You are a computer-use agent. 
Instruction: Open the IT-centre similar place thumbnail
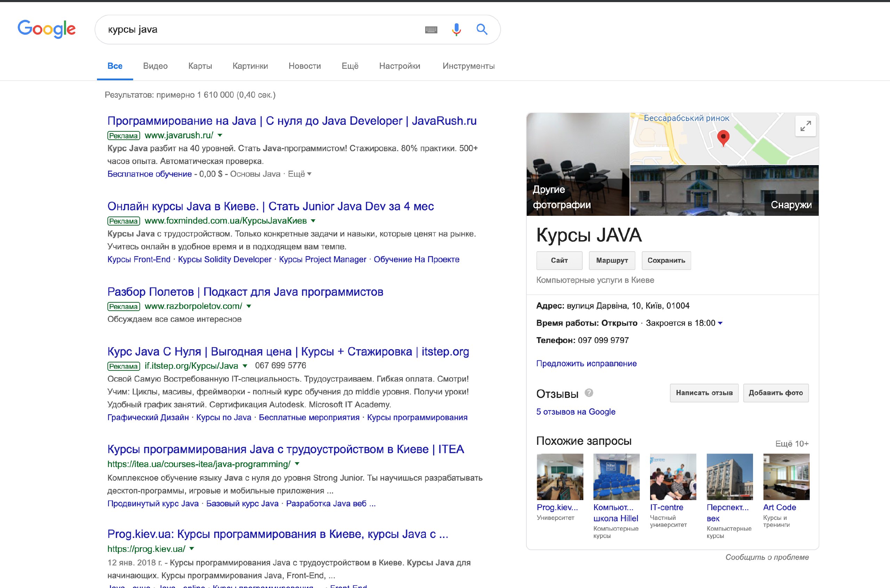[673, 477]
